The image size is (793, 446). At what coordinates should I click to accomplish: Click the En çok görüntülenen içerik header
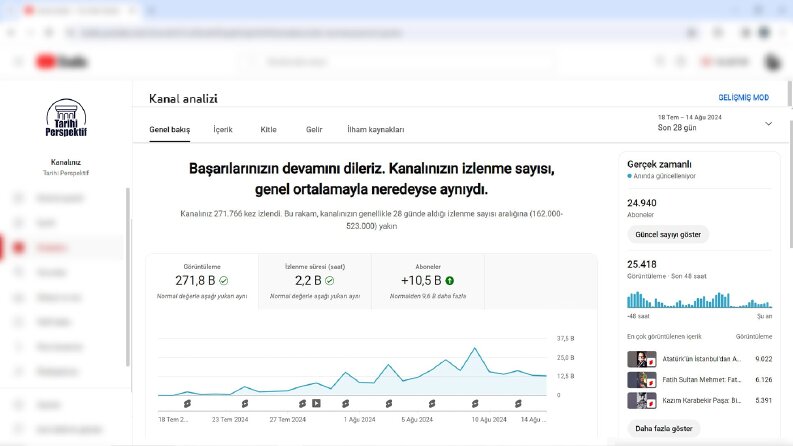[664, 337]
